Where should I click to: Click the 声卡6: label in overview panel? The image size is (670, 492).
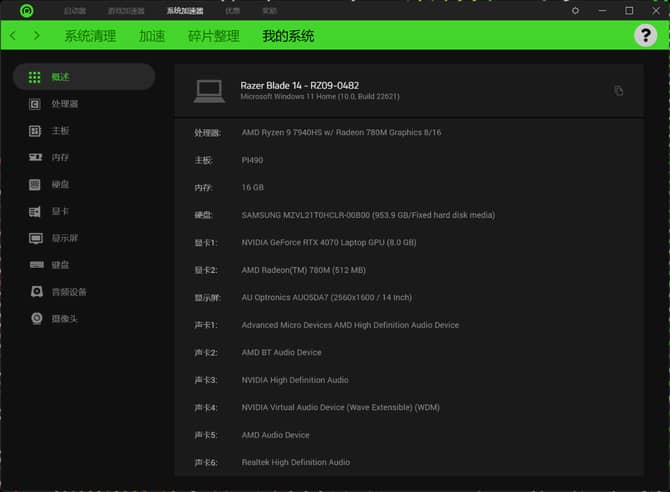[206, 463]
